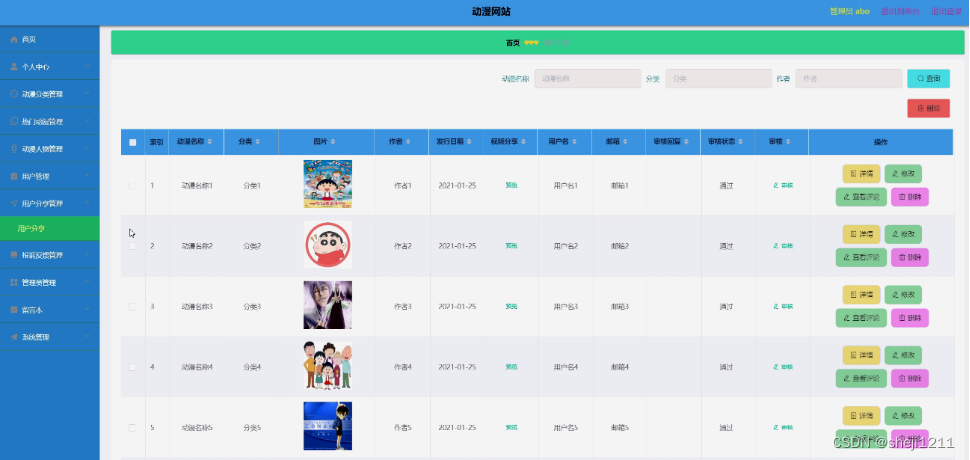Click the 查询 search button
Screen dimensions: 970x460
point(929,79)
